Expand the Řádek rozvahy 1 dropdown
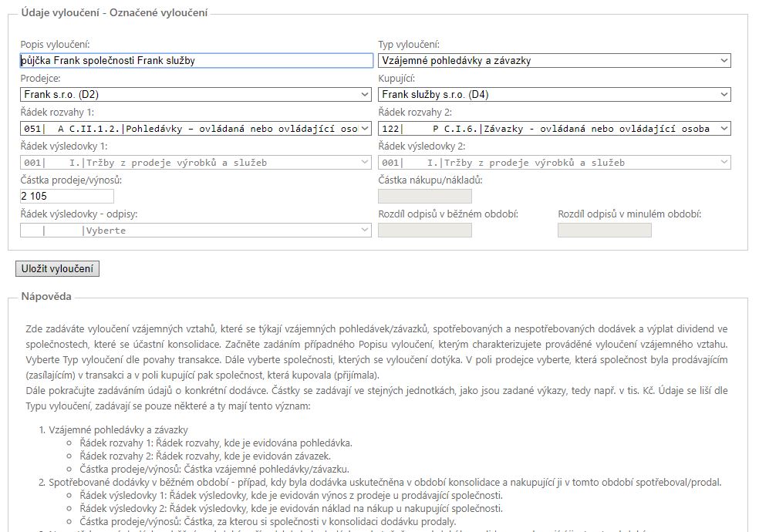Screen dimensions: 759x532 pos(196,129)
